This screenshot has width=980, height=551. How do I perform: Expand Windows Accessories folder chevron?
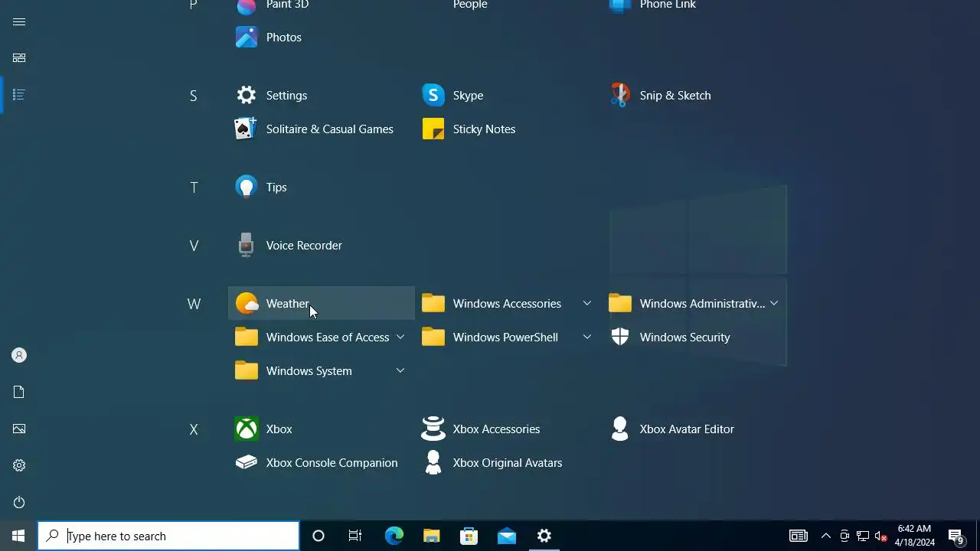point(587,303)
